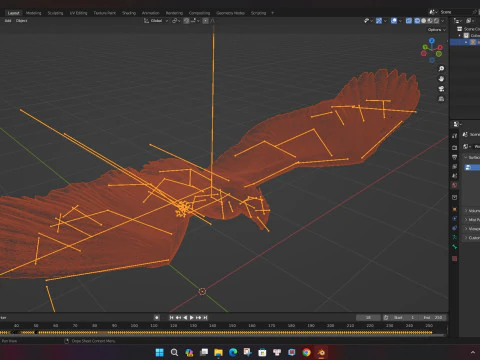Screen dimensions: 480x360
Task: Click the pan view hand icon
Action: coord(441,79)
